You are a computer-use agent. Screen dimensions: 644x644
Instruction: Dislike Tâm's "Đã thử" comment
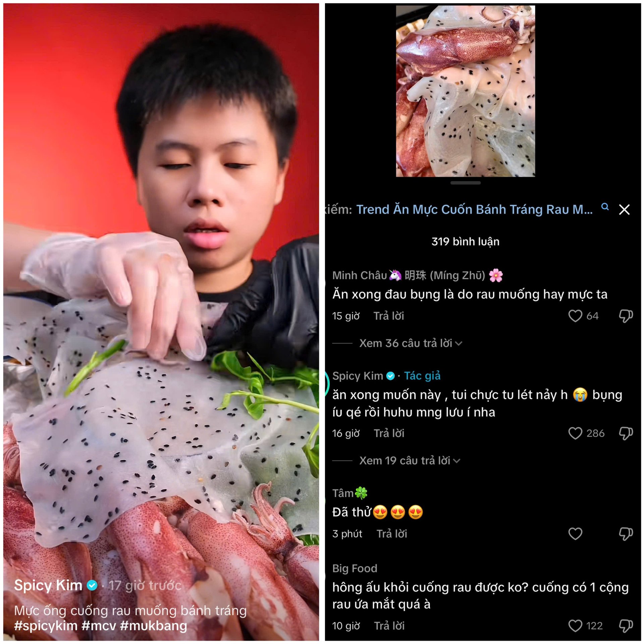click(626, 533)
